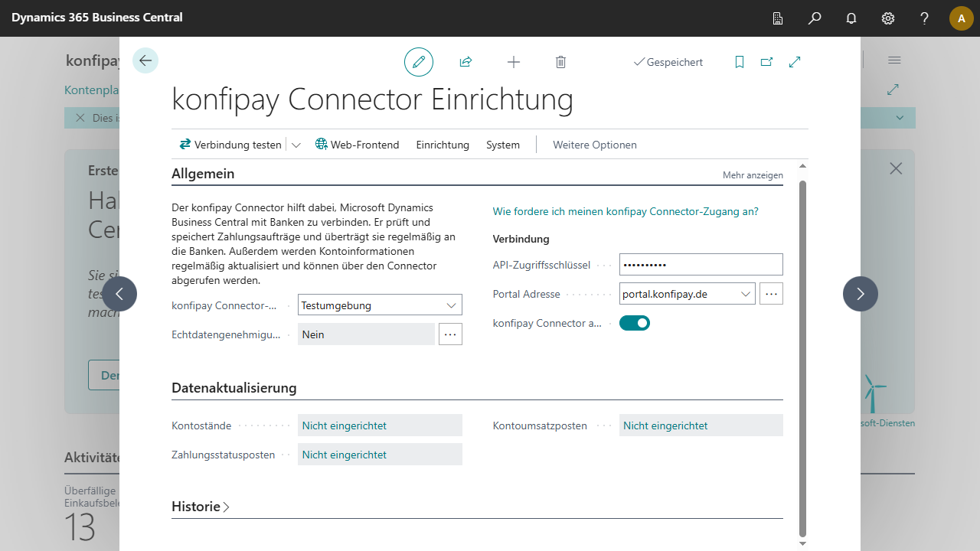Viewport: 980px width, 551px height.
Task: Expand the page with the diagonal arrows icon
Action: (795, 62)
